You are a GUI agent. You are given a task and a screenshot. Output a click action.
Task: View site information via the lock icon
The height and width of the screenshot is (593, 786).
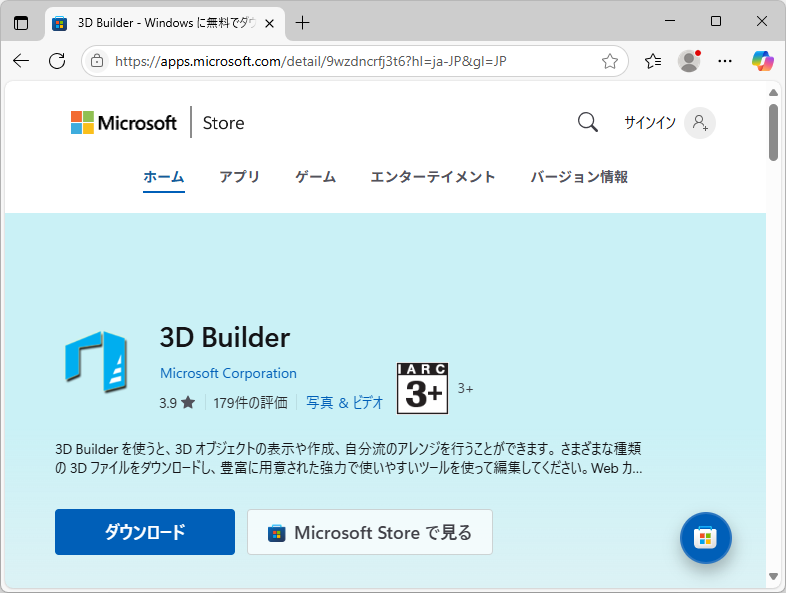97,61
